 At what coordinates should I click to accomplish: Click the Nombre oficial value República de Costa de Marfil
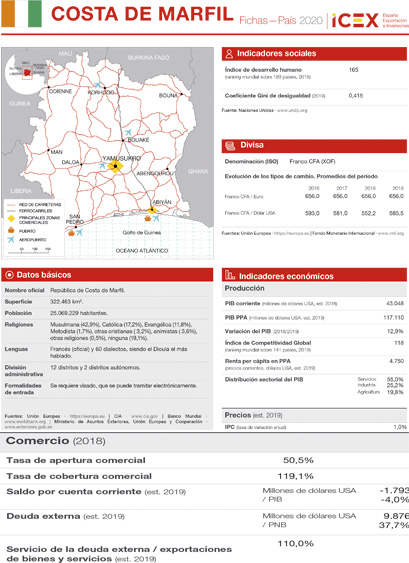[x=87, y=290]
